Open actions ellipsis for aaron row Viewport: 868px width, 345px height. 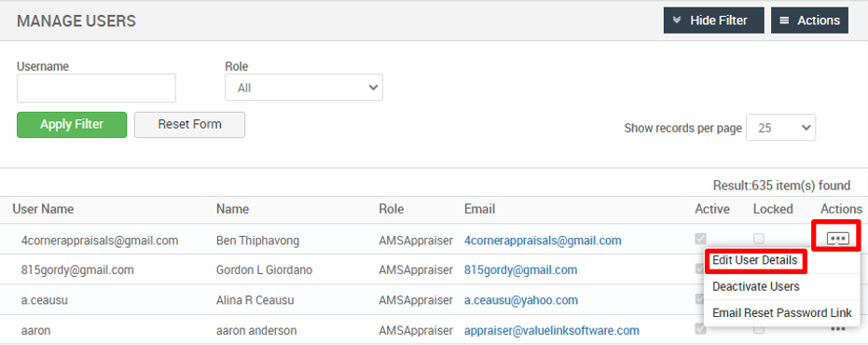click(837, 329)
